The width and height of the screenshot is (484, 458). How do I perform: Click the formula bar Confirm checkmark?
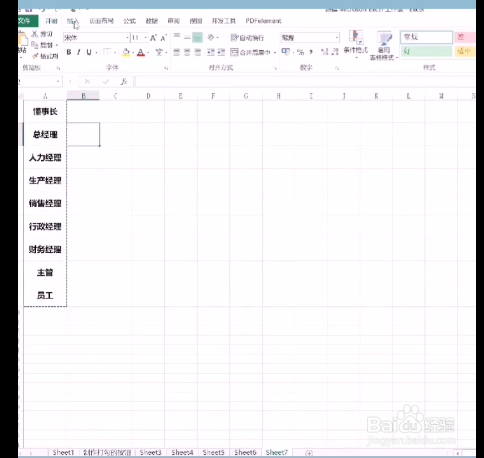point(106,82)
